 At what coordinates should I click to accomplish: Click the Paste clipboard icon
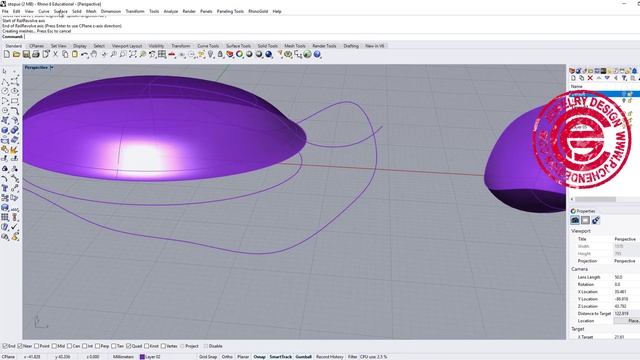tap(75, 54)
